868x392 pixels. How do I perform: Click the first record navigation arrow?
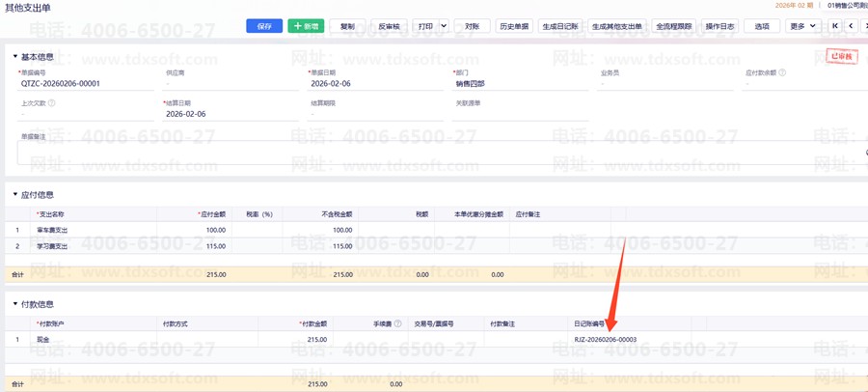coord(835,26)
